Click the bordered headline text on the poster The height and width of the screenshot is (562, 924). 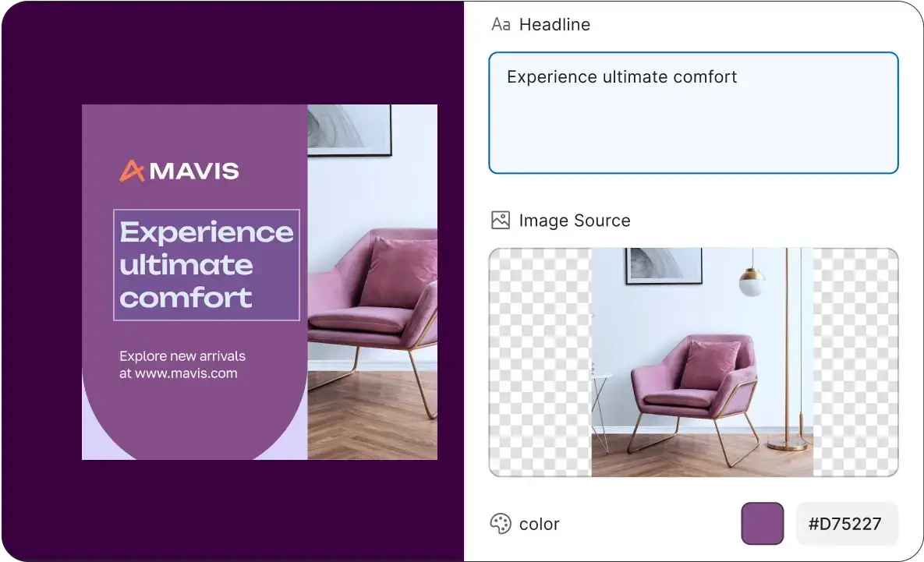[206, 264]
